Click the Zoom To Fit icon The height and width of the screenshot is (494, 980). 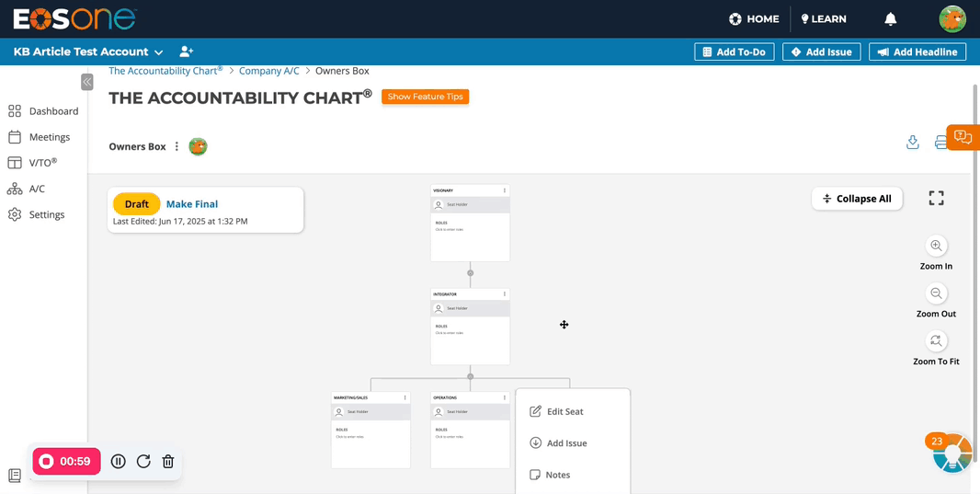(x=936, y=340)
